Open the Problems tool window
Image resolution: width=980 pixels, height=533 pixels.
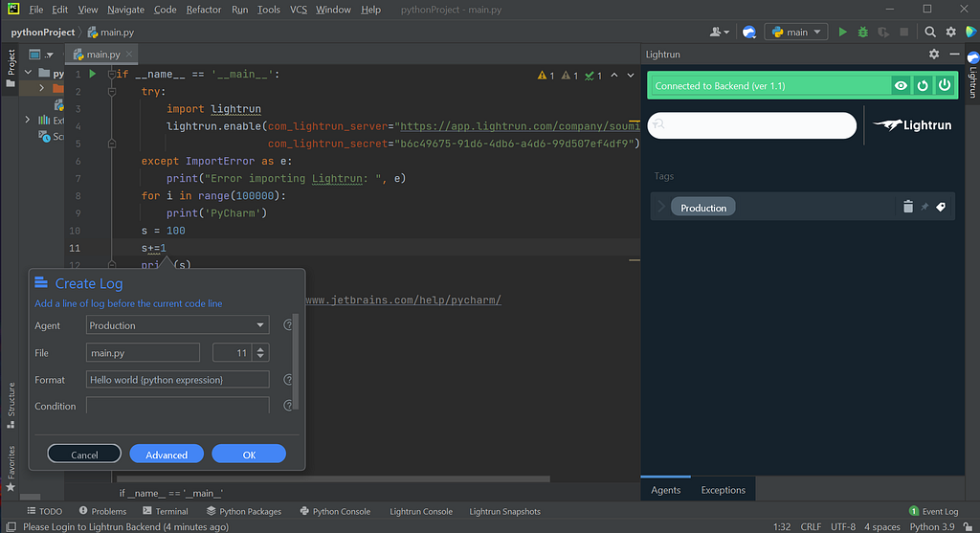(x=102, y=511)
